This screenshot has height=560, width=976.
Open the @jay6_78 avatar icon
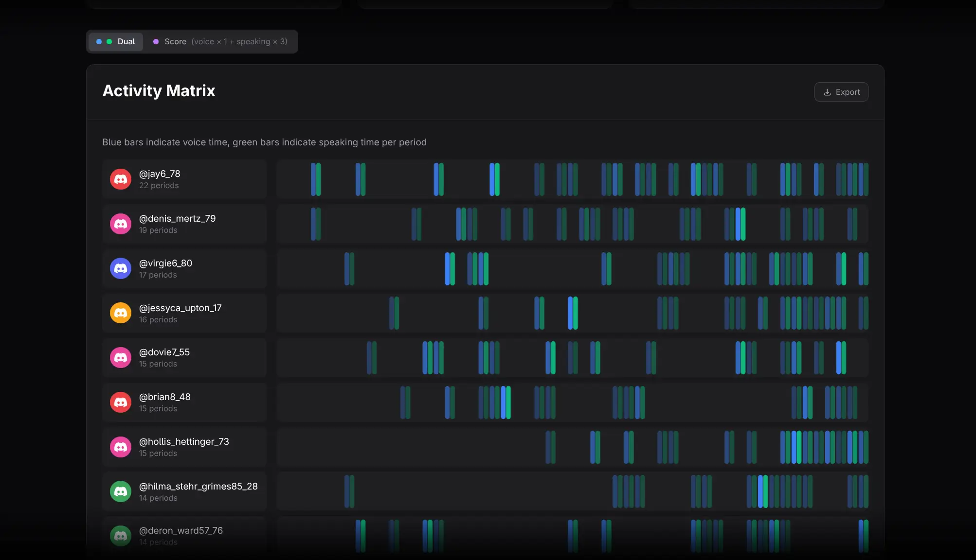click(121, 179)
